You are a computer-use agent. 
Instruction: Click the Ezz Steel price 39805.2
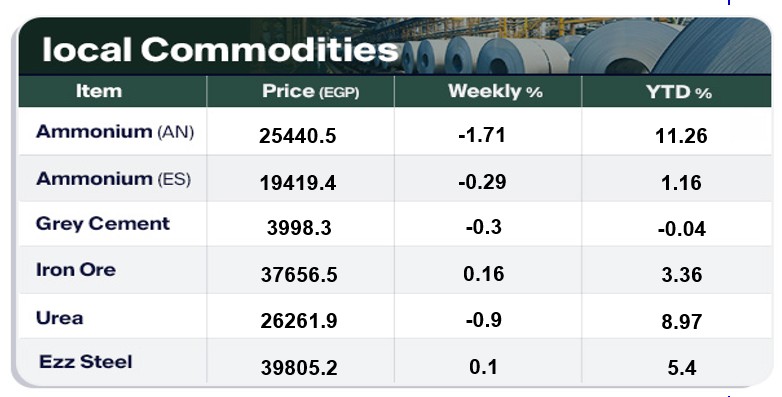pos(299,368)
